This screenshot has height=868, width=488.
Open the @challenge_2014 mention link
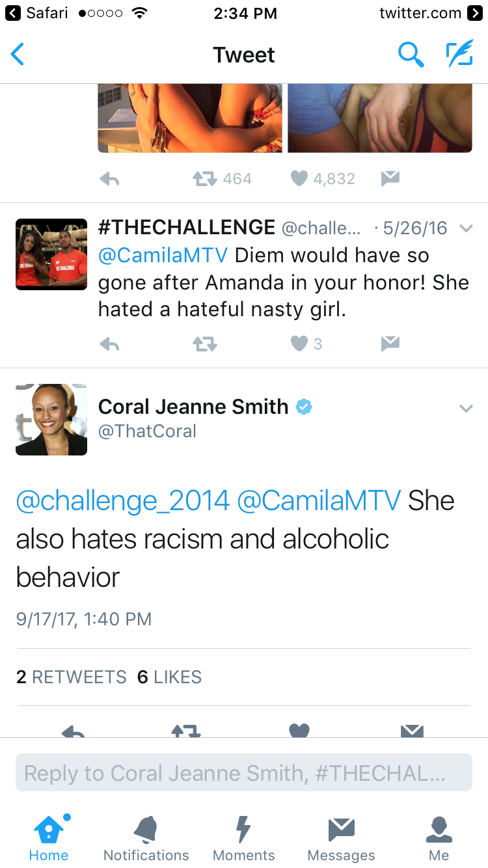point(123,501)
